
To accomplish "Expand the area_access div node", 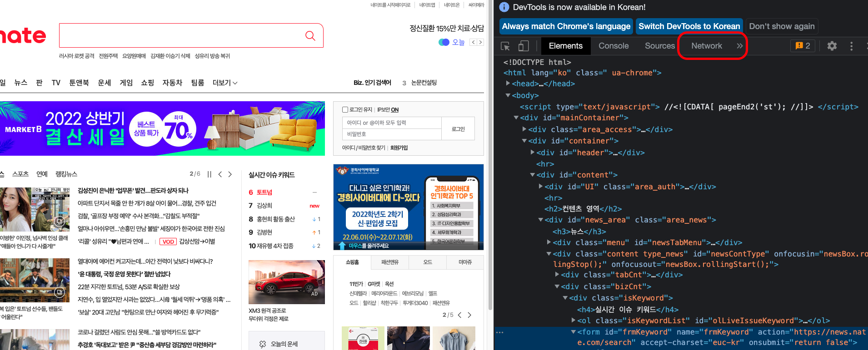I will tap(524, 129).
